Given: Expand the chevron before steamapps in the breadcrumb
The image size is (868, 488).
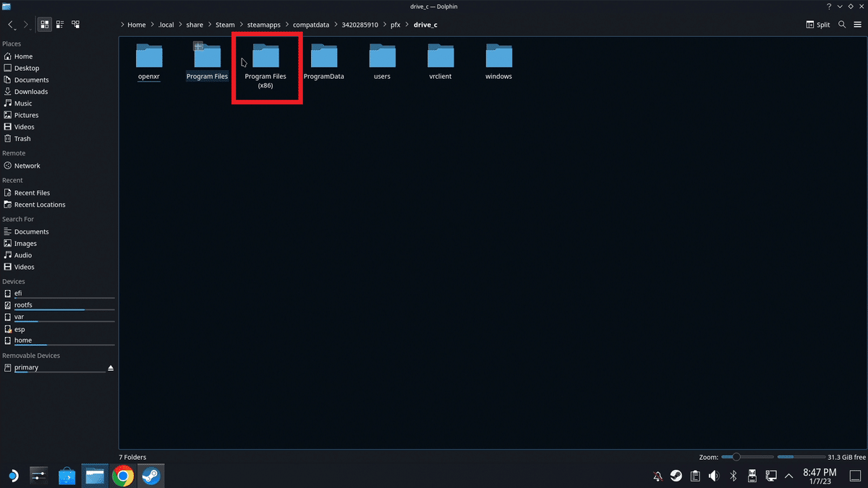Looking at the screenshot, I should coord(241,25).
